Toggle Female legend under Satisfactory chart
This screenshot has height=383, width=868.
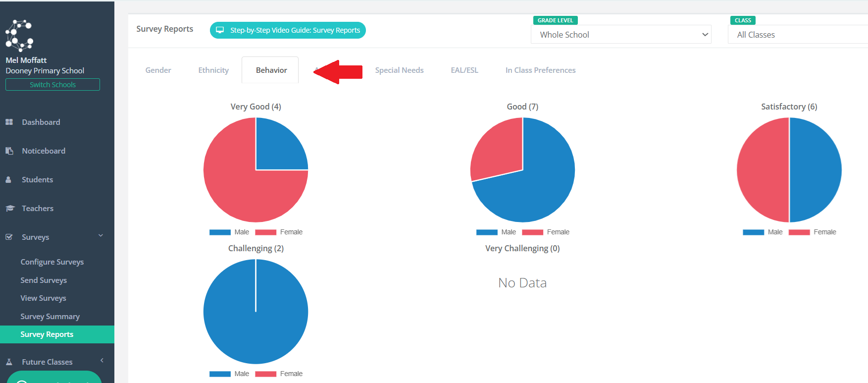click(x=812, y=232)
